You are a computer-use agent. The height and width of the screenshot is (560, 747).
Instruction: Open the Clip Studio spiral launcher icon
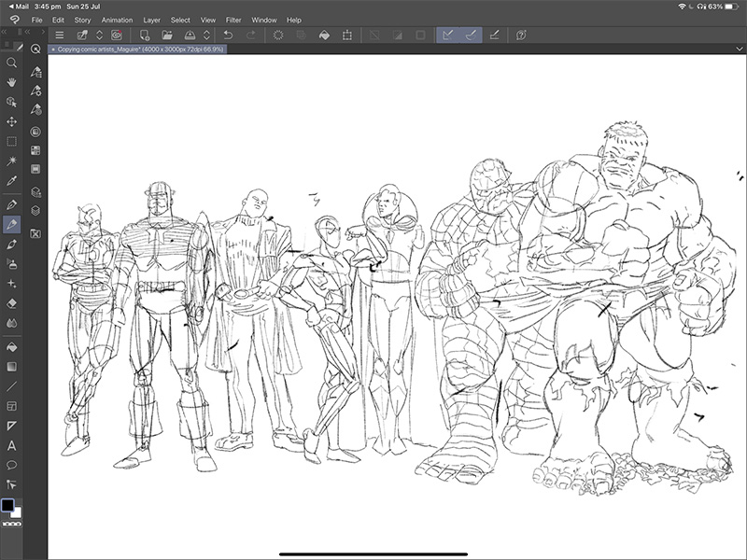coord(117,35)
